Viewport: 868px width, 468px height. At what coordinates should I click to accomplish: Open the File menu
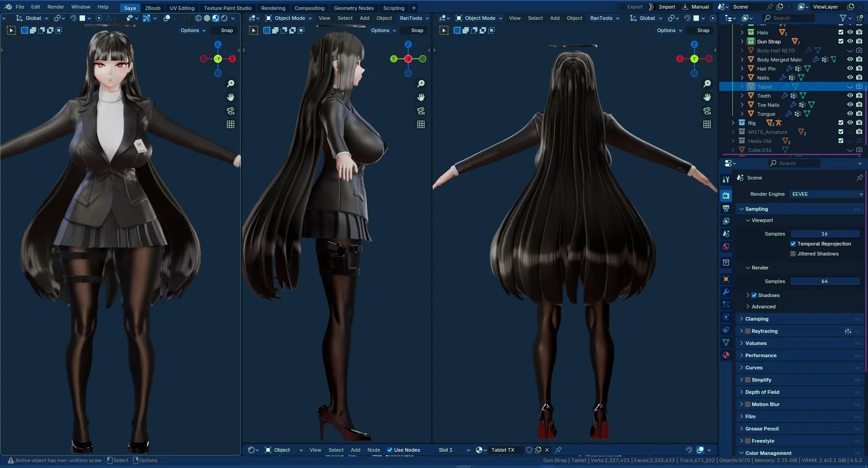click(x=20, y=7)
